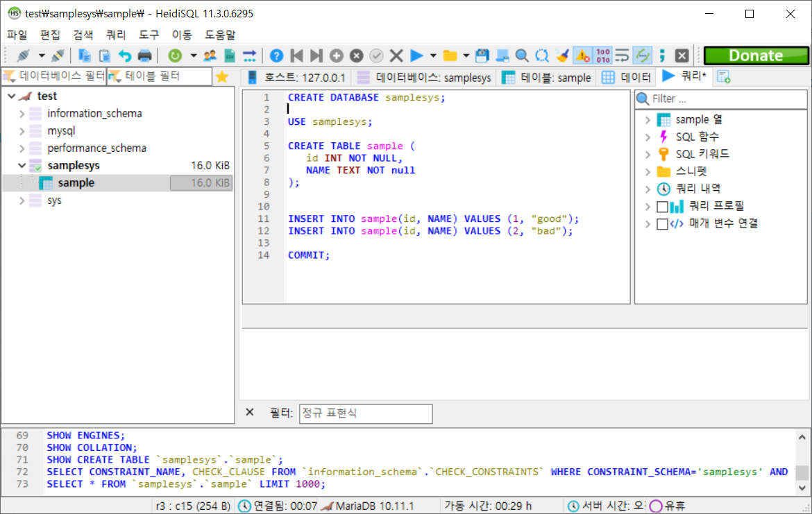This screenshot has width=812, height=514.
Task: Toggle the green link brackets toolbar icon
Action: [x=643, y=55]
